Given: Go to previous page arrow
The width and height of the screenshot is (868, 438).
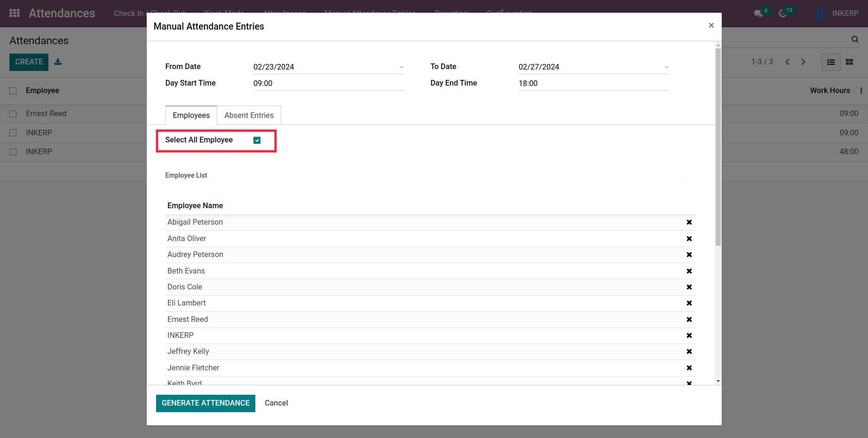Looking at the screenshot, I should pos(788,62).
